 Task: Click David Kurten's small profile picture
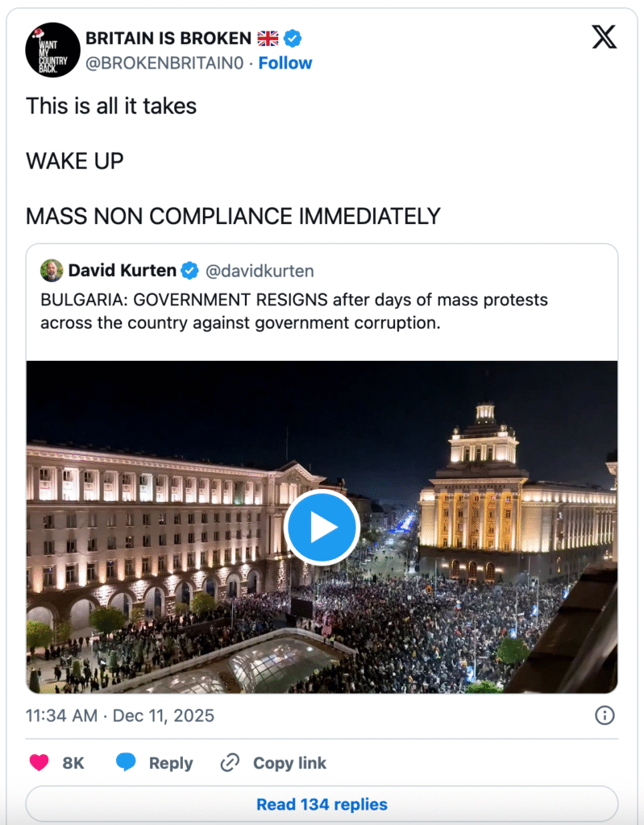(x=52, y=271)
